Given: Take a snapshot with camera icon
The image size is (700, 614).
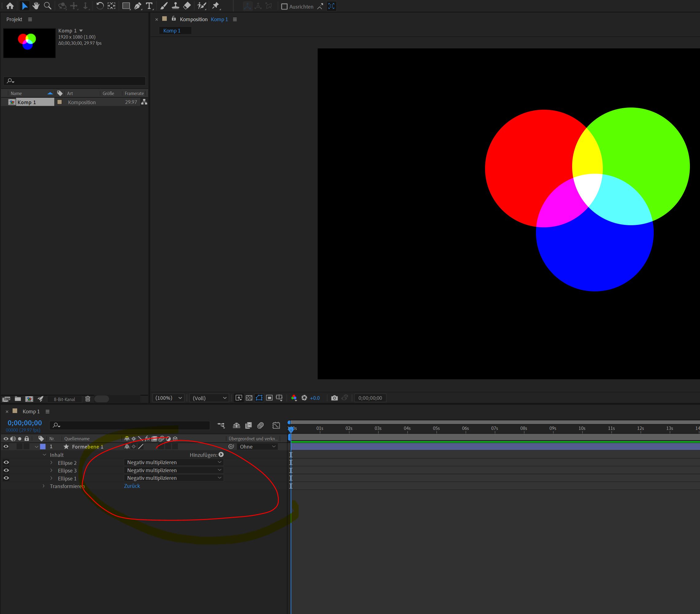Looking at the screenshot, I should click(334, 398).
